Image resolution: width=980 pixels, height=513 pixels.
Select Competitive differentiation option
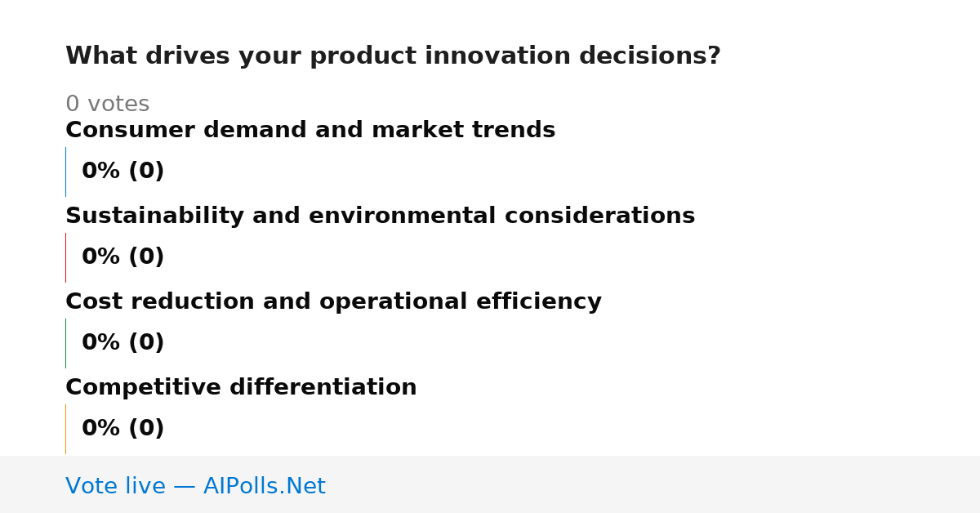241,387
